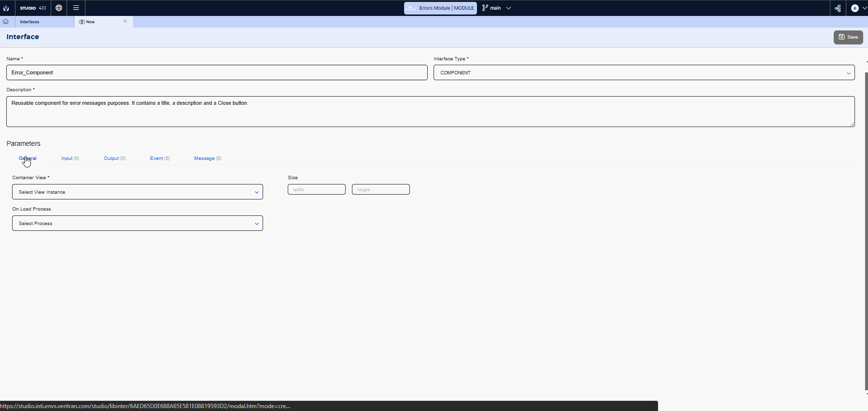Open the On Load Process dropdown
The width and height of the screenshot is (868, 411).
pos(138,224)
